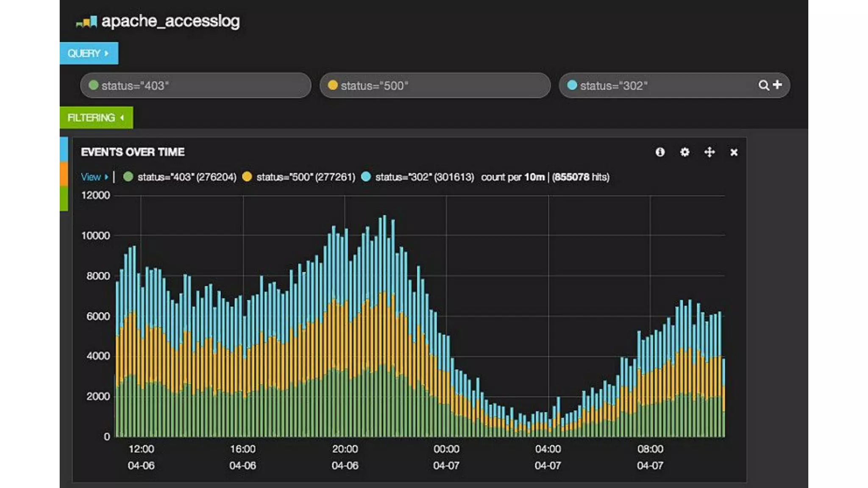Click the apache_accesslog dashboard logo icon
The width and height of the screenshot is (868, 488).
[86, 22]
